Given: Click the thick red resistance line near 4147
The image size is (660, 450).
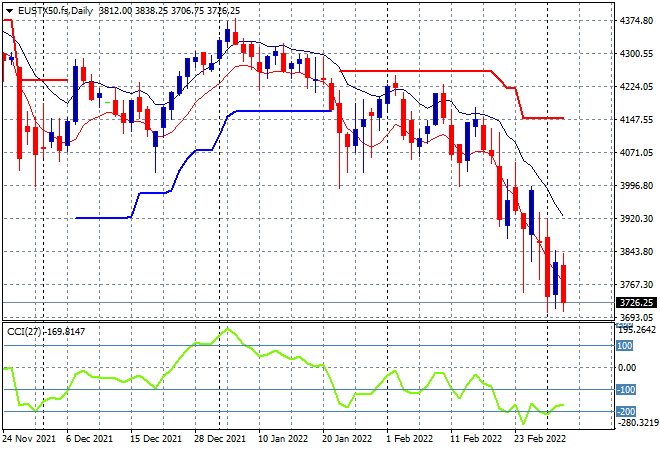Looking at the screenshot, I should [x=543, y=118].
